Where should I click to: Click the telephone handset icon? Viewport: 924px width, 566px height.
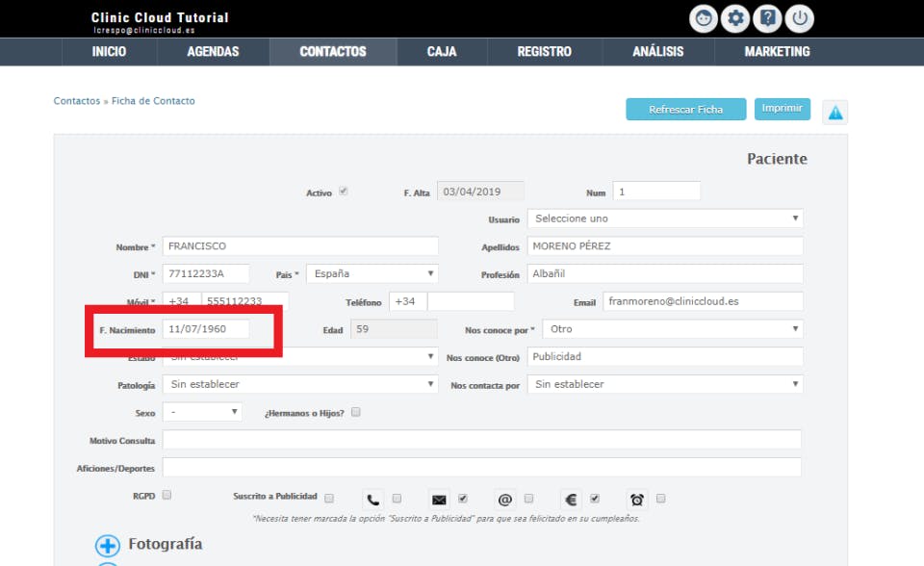pos(373,500)
